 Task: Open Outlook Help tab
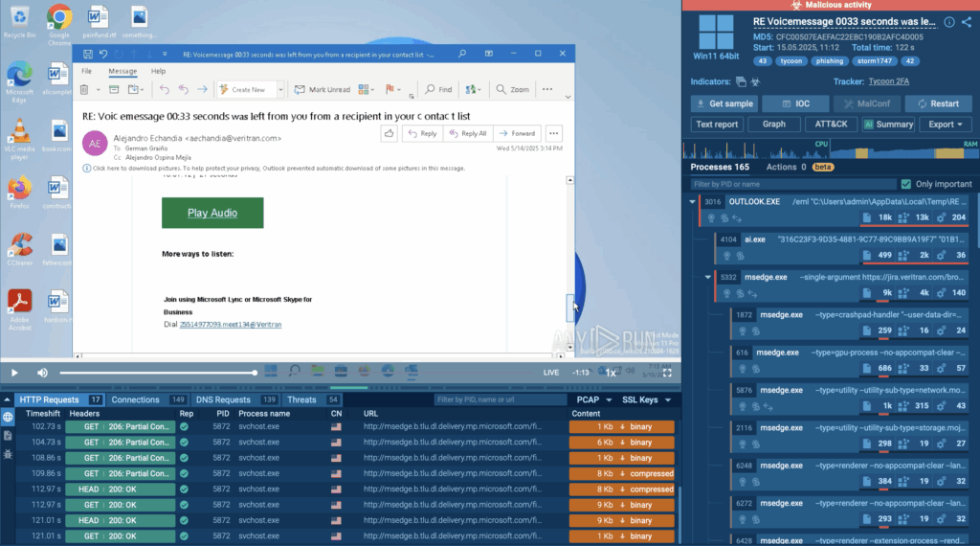[158, 71]
